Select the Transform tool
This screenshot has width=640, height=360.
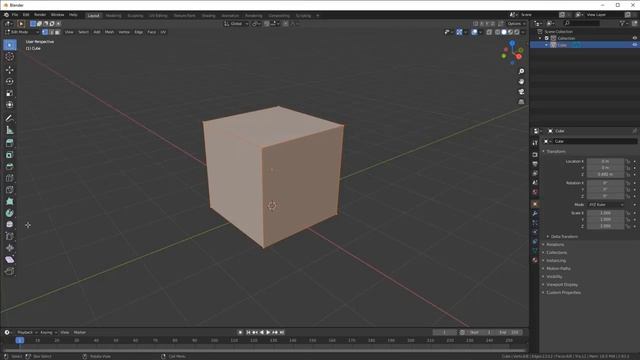pos(10,105)
